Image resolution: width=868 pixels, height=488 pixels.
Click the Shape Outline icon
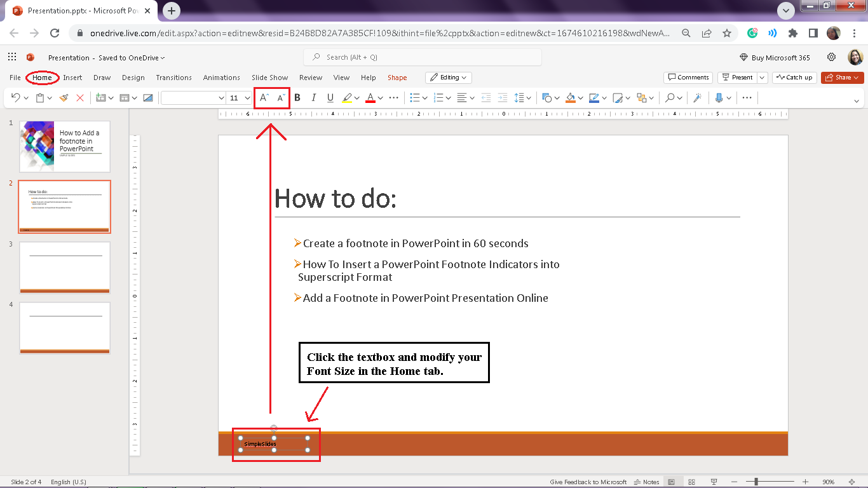(595, 97)
